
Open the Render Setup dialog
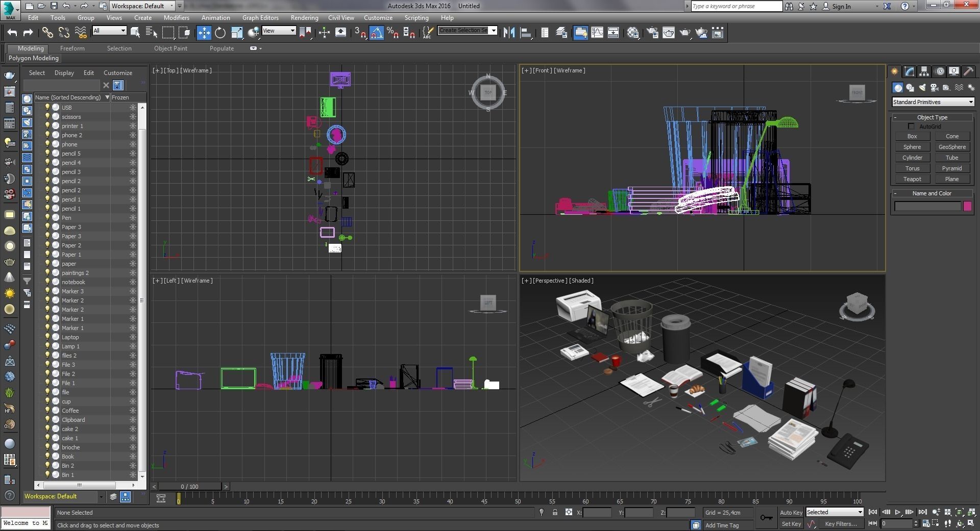pos(652,33)
